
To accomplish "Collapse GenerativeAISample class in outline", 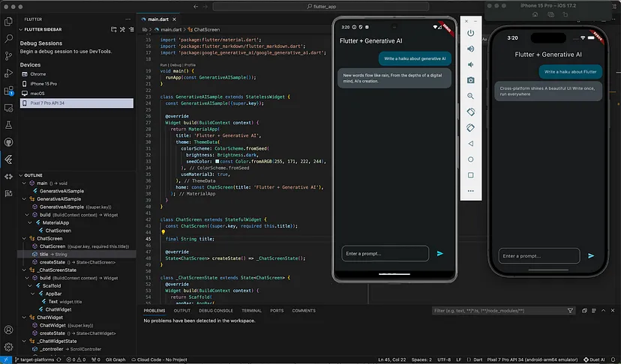I will [x=24, y=199].
